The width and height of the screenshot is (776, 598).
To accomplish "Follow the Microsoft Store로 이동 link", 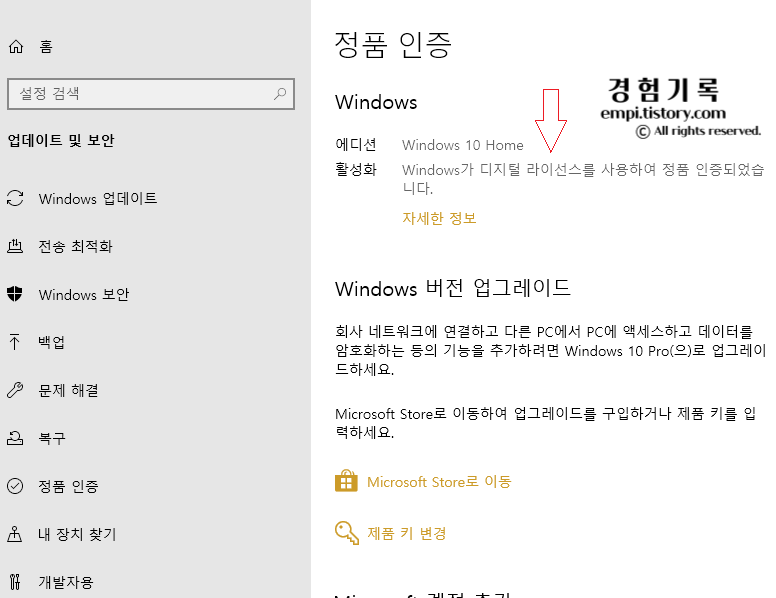I will [x=439, y=481].
